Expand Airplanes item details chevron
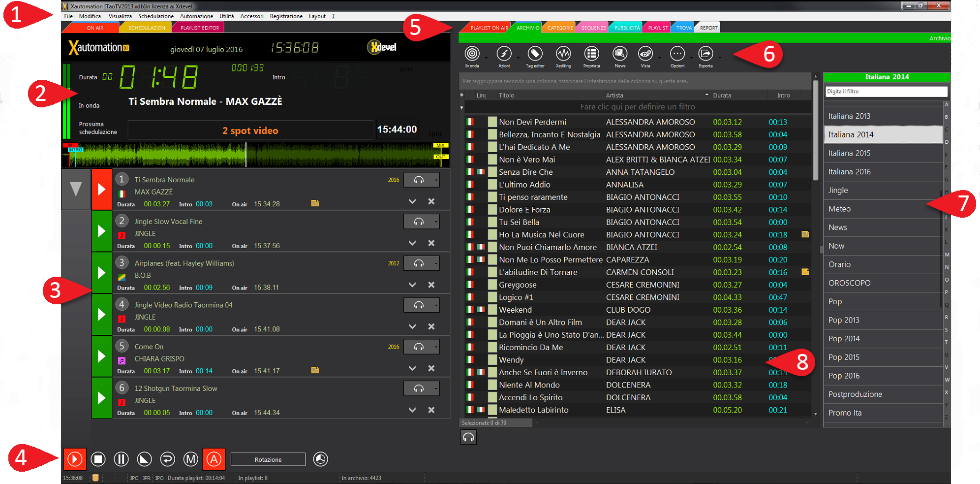Image resolution: width=980 pixels, height=484 pixels. click(412, 285)
